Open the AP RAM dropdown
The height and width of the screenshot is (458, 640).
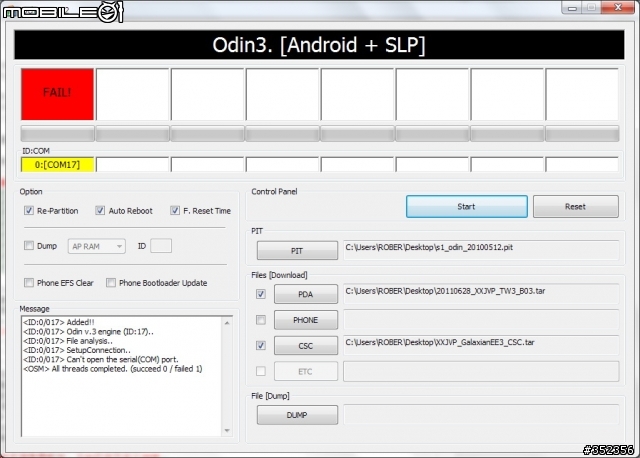(x=97, y=246)
